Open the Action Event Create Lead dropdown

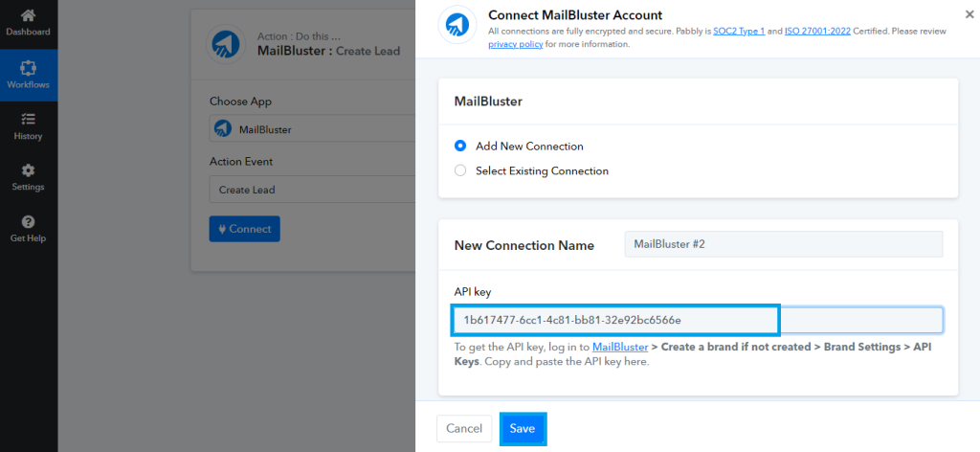(x=313, y=190)
